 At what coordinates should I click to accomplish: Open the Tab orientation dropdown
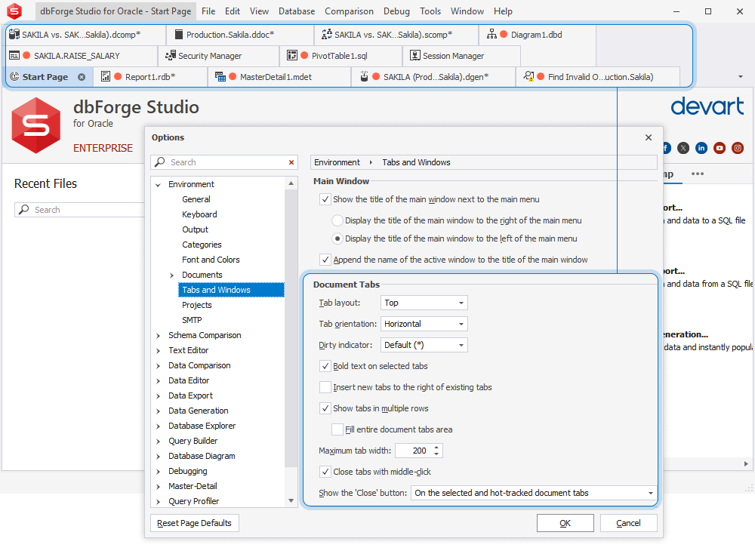[x=424, y=324]
